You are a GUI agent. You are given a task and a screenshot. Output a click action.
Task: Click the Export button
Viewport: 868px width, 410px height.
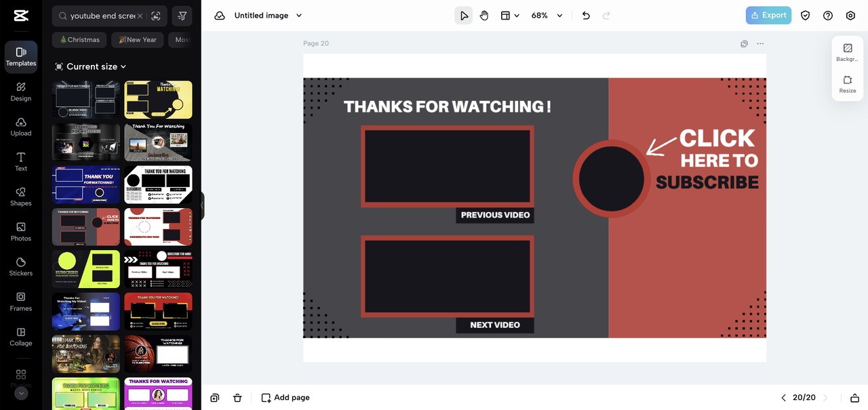pos(768,15)
